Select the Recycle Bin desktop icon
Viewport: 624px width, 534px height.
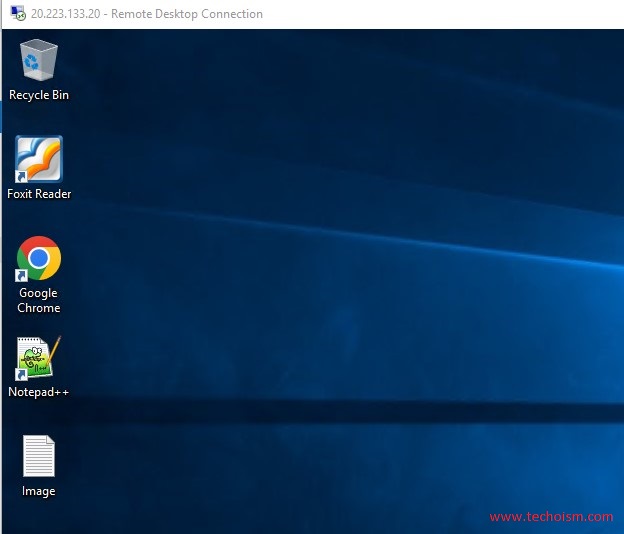[x=39, y=60]
